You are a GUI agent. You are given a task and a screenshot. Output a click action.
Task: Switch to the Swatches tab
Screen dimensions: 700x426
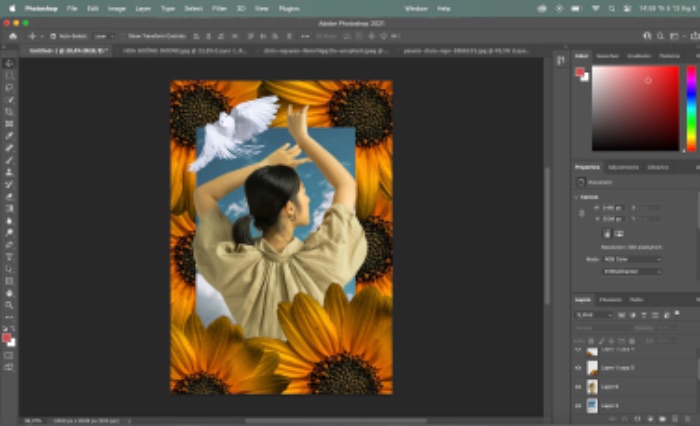(x=607, y=56)
